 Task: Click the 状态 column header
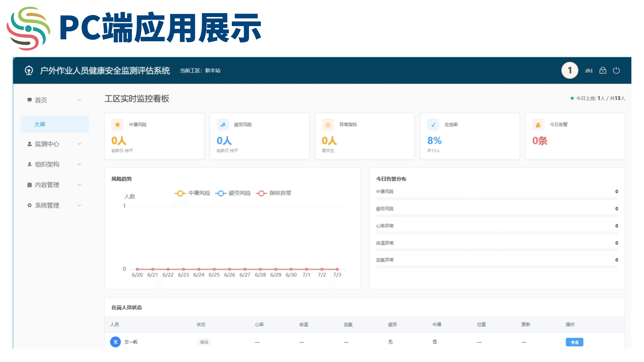tap(201, 324)
